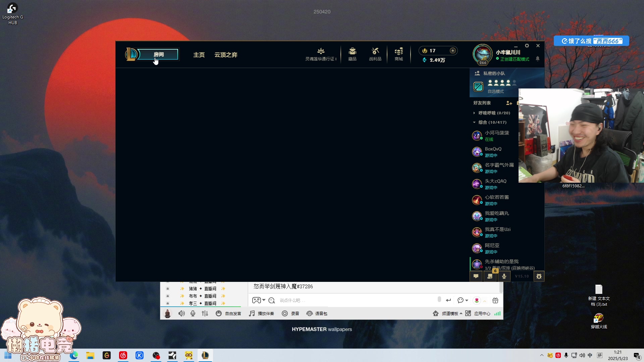Image resolution: width=644 pixels, height=362 pixels.
Task: Open the chat bubble icon in League client
Action: point(476,276)
